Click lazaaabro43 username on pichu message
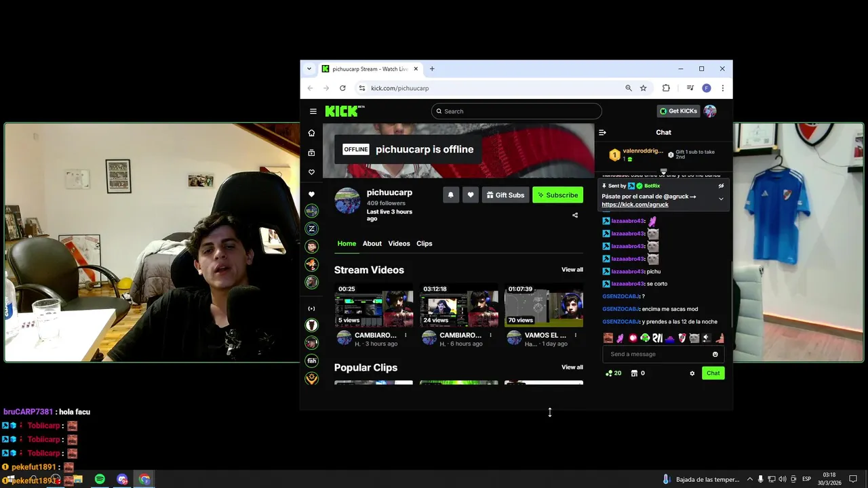Image resolution: width=868 pixels, height=488 pixels. (x=627, y=271)
